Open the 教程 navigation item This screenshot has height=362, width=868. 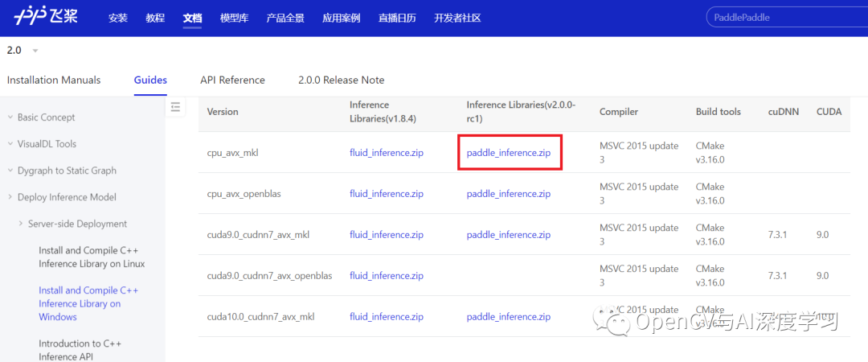coord(156,18)
